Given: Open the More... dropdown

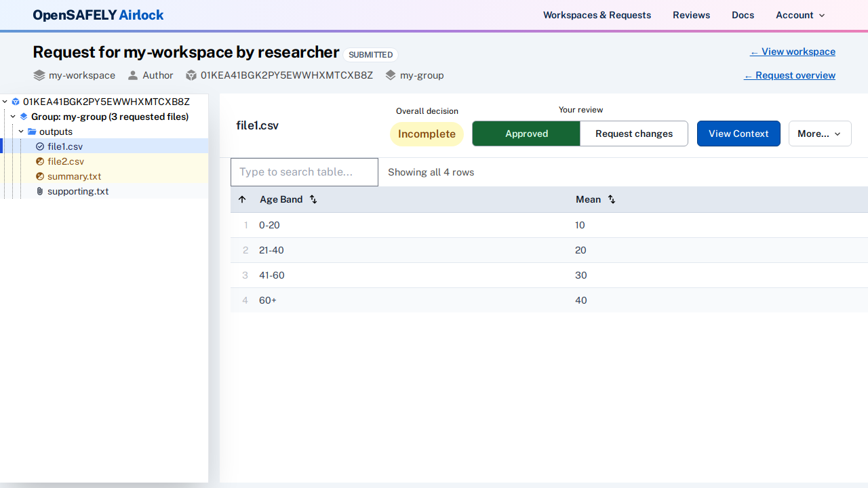Looking at the screenshot, I should pyautogui.click(x=819, y=134).
